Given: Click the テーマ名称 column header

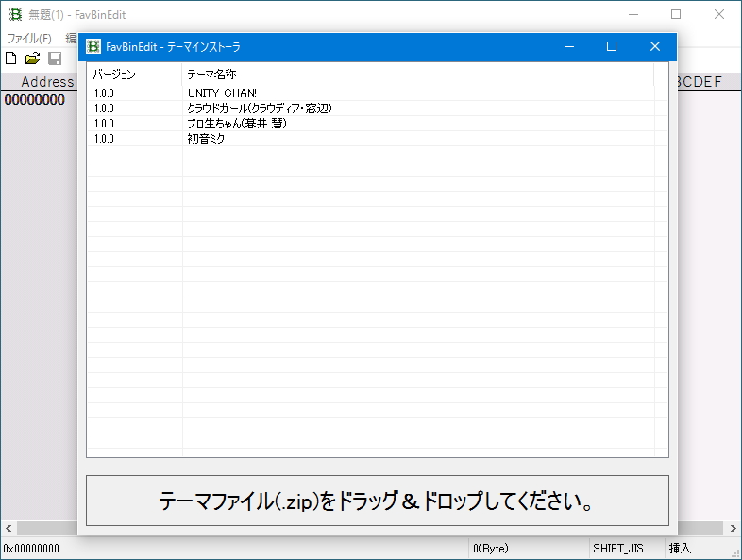Looking at the screenshot, I should point(418,75).
